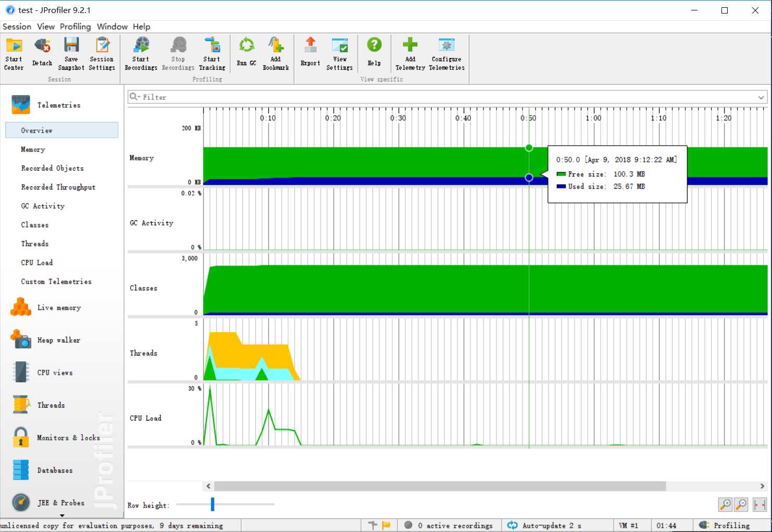772x532 pixels.
Task: Open the Window menu
Action: [112, 27]
